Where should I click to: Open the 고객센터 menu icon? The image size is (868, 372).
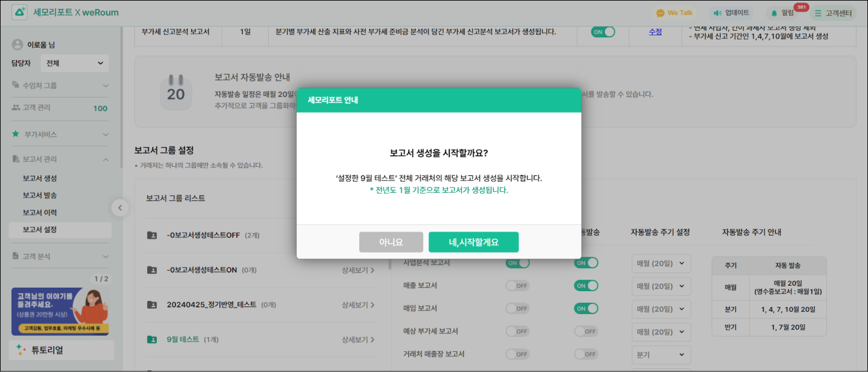(x=817, y=13)
